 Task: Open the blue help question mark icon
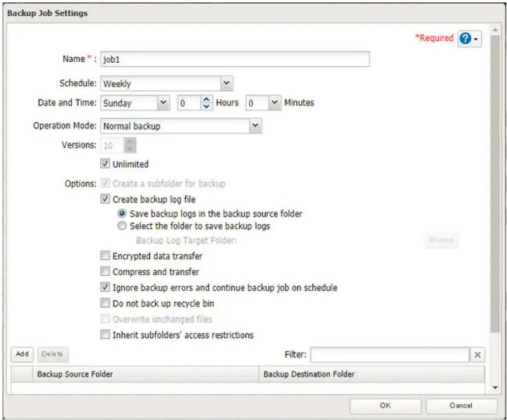pos(465,39)
